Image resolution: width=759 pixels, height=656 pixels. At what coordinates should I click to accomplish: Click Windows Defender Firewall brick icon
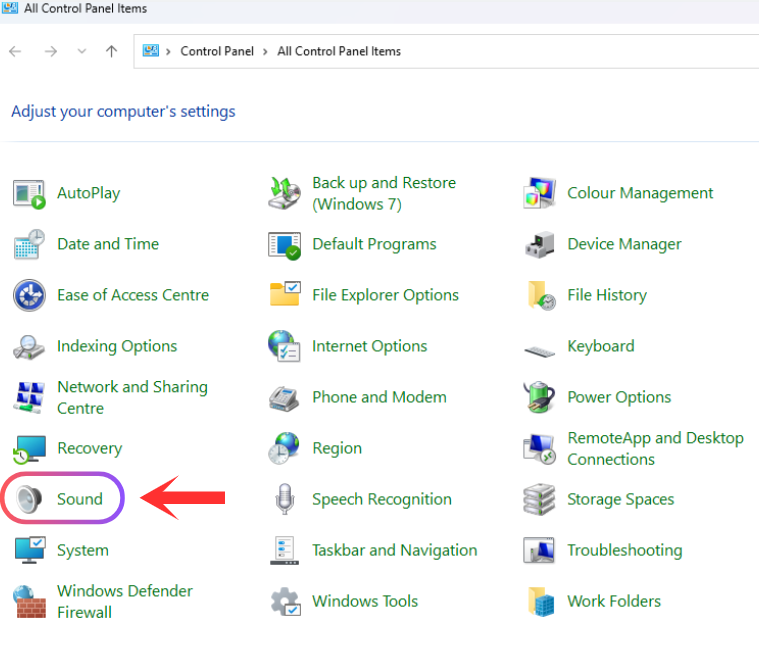coord(30,602)
